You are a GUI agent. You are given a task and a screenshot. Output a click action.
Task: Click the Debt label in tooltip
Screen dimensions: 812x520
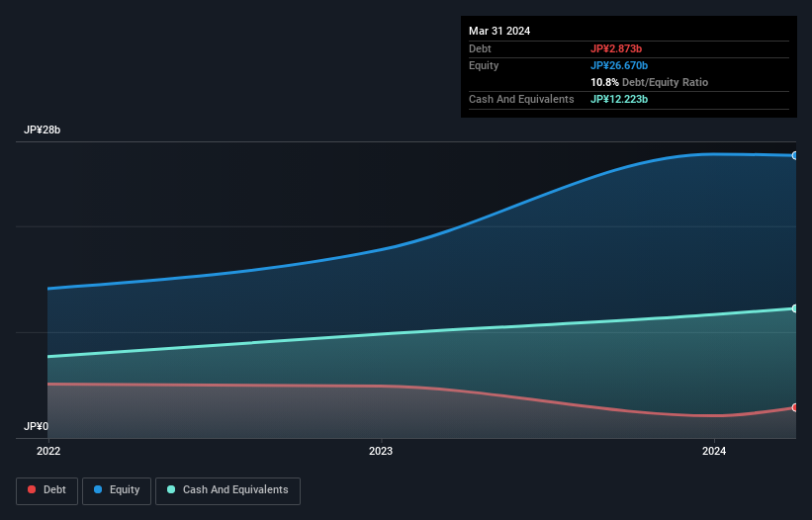pyautogui.click(x=480, y=48)
